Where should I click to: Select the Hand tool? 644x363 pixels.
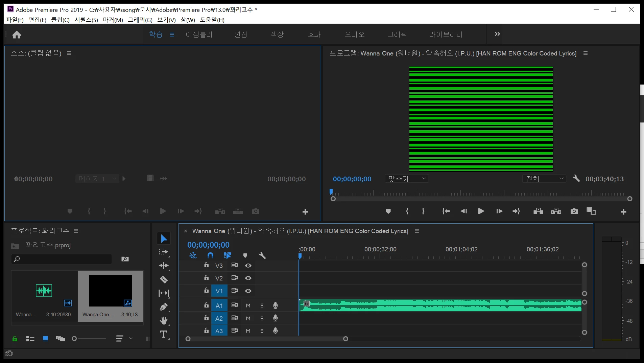click(164, 320)
